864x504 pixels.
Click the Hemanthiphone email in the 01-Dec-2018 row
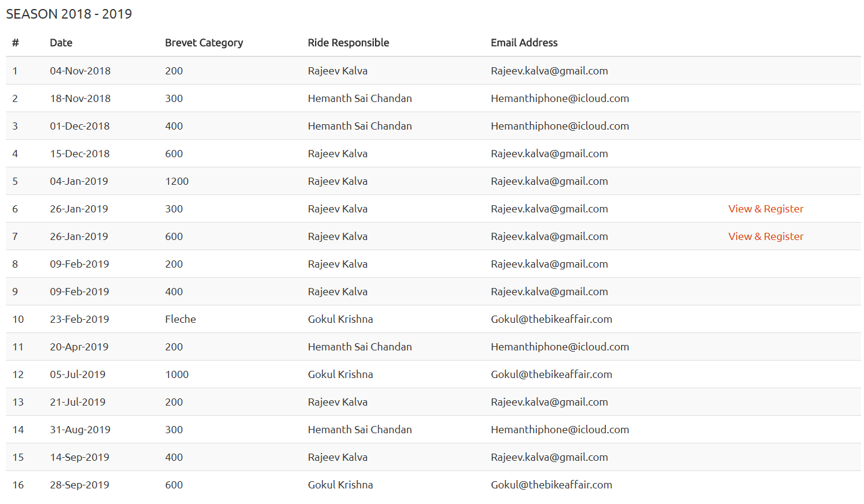pos(560,126)
